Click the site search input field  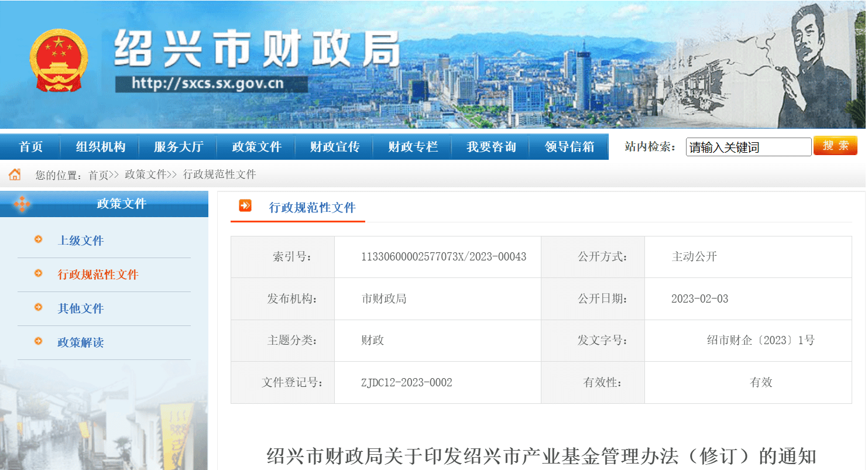pyautogui.click(x=749, y=147)
